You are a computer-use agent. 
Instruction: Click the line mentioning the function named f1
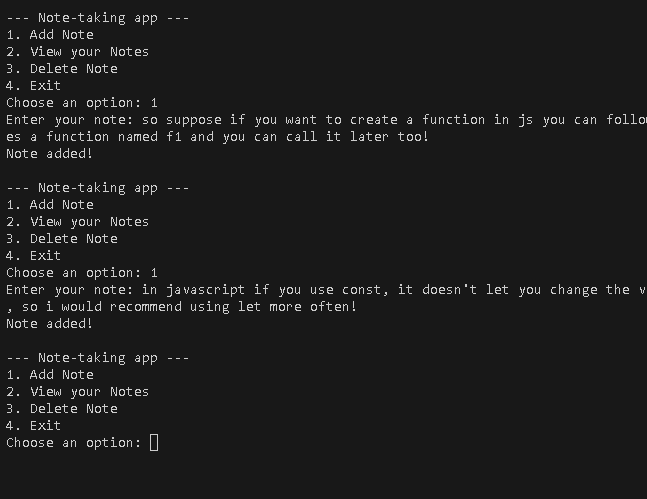(x=217, y=136)
